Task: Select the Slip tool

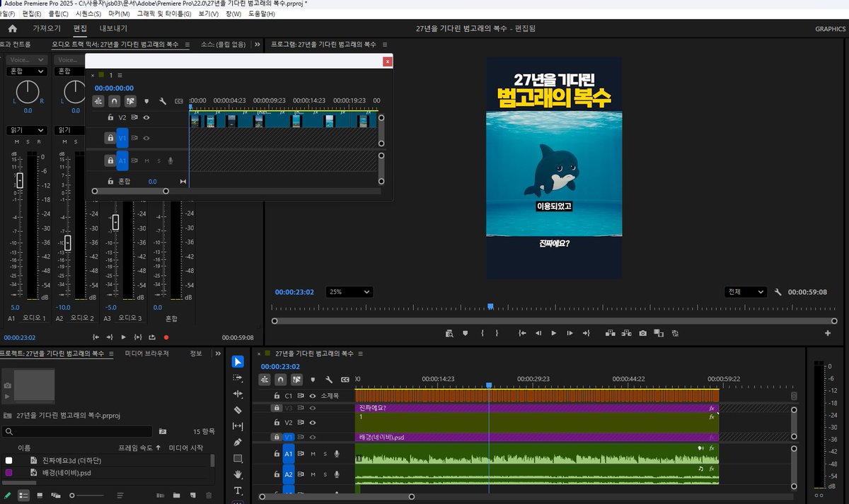Action: click(238, 426)
